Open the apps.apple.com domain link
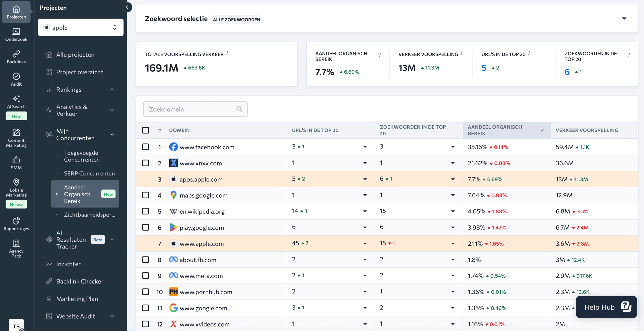 (x=201, y=179)
